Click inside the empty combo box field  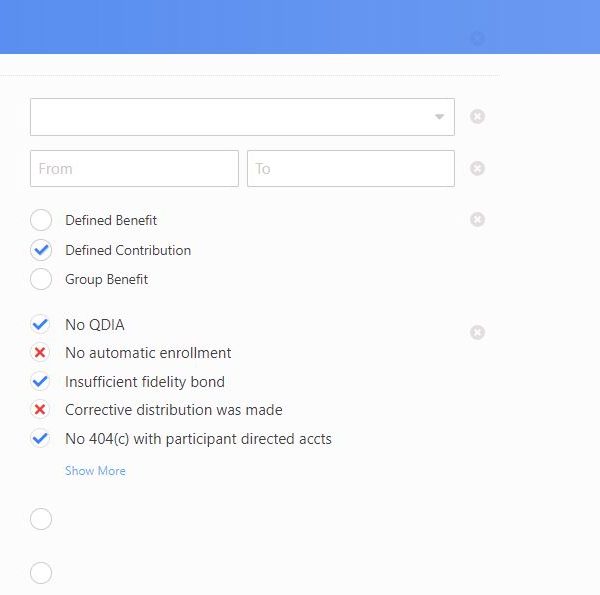[230, 117]
